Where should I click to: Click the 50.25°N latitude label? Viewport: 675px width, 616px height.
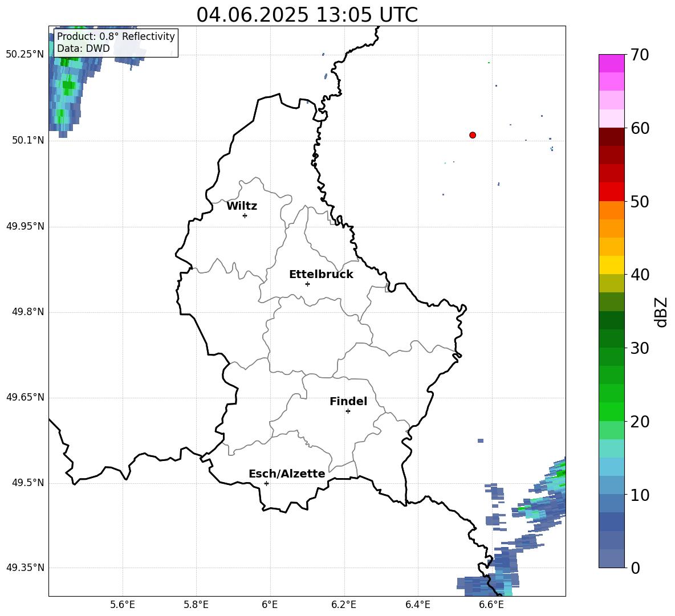click(x=25, y=55)
